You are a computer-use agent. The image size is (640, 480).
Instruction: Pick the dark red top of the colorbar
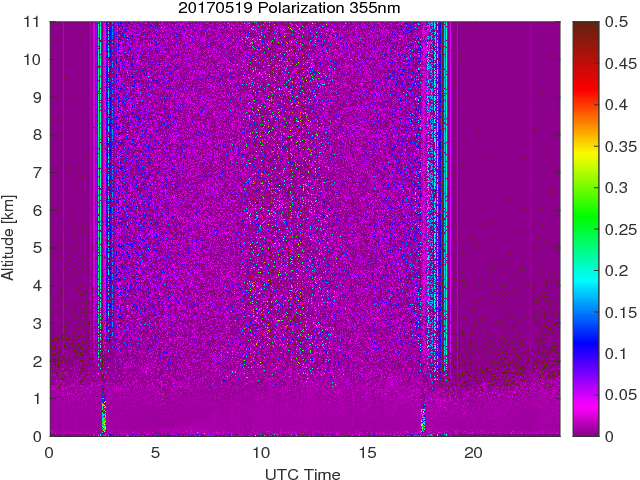pos(585,30)
